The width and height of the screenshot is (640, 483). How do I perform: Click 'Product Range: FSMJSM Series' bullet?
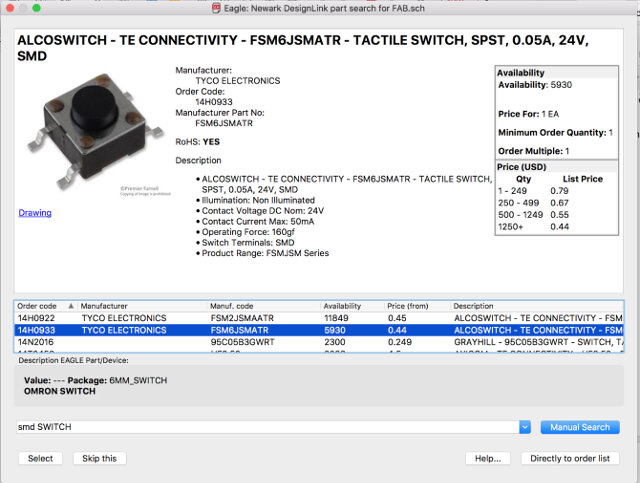(x=265, y=253)
